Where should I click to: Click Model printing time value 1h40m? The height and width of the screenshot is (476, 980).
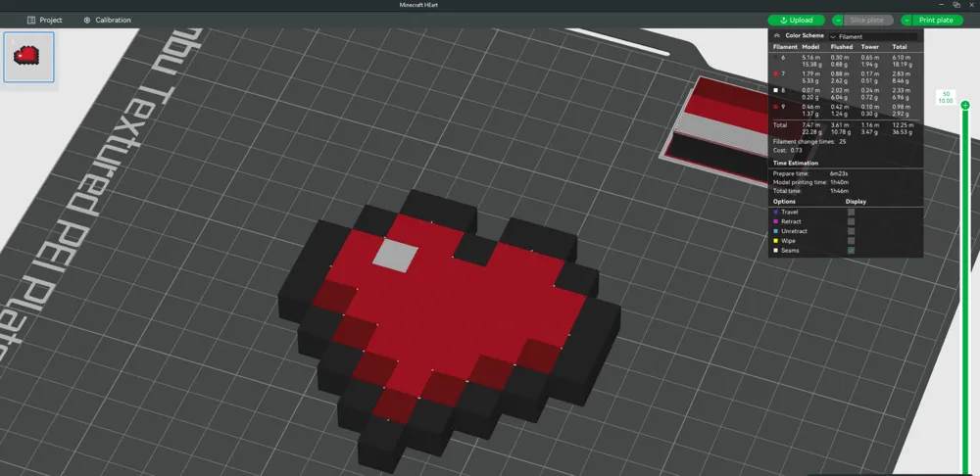coord(840,182)
